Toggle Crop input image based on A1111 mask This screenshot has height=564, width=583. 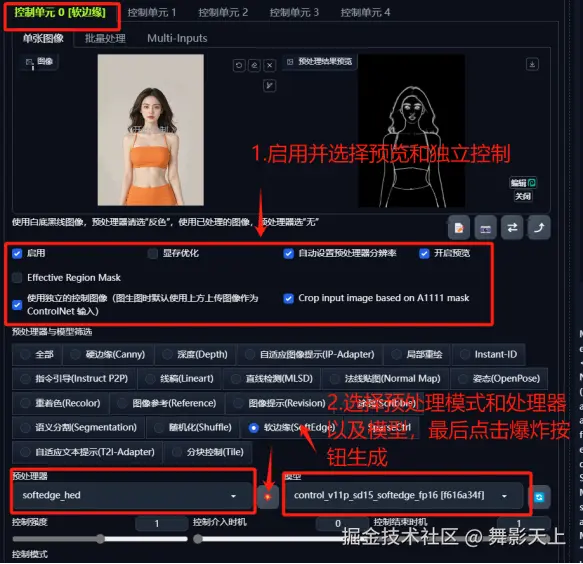(x=289, y=299)
